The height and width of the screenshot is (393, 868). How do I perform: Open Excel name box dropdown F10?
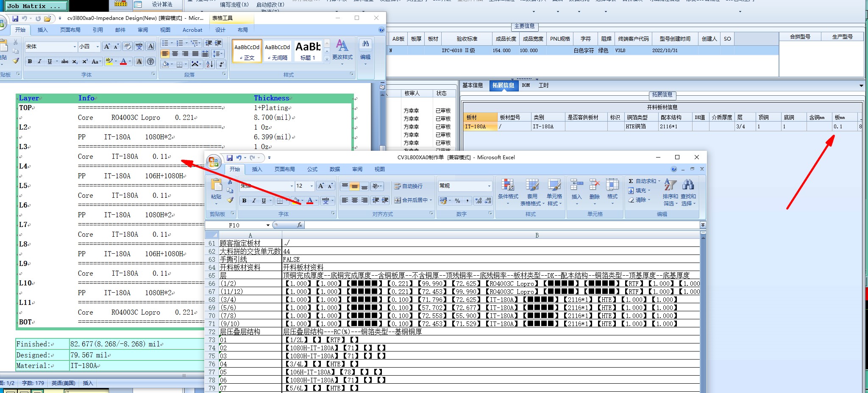click(x=268, y=225)
